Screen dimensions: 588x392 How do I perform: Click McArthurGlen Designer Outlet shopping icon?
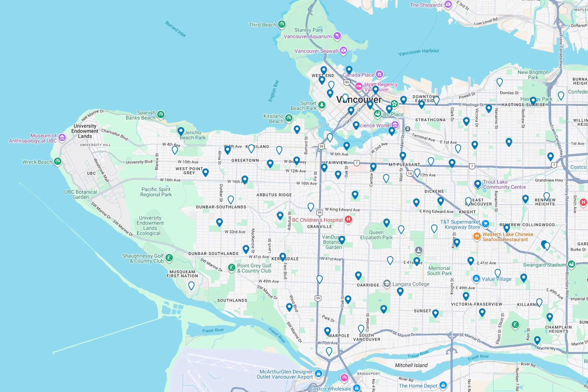318,374
